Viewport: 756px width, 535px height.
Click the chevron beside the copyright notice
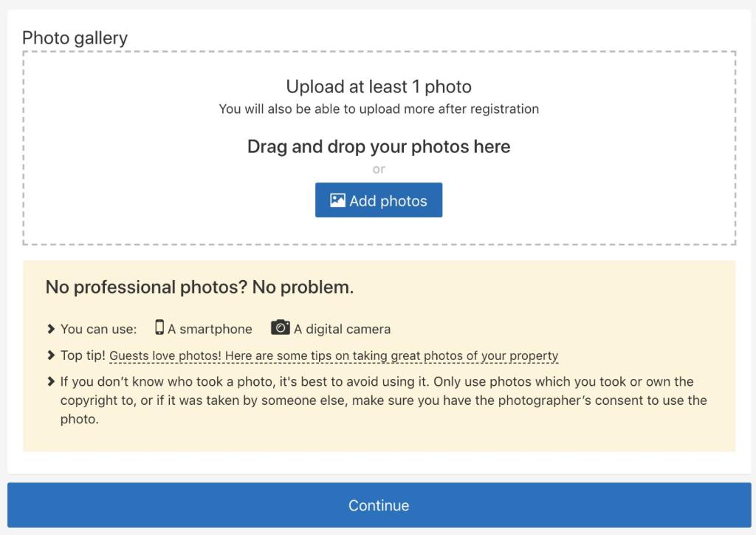[x=51, y=381]
